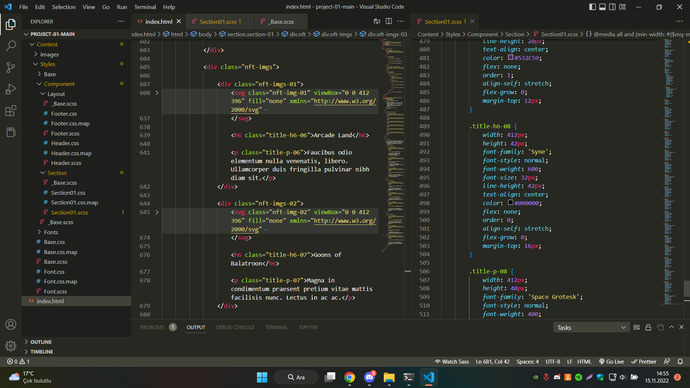Image resolution: width=690 pixels, height=388 pixels.
Task: Open the Manage settings gear
Action: click(11, 346)
